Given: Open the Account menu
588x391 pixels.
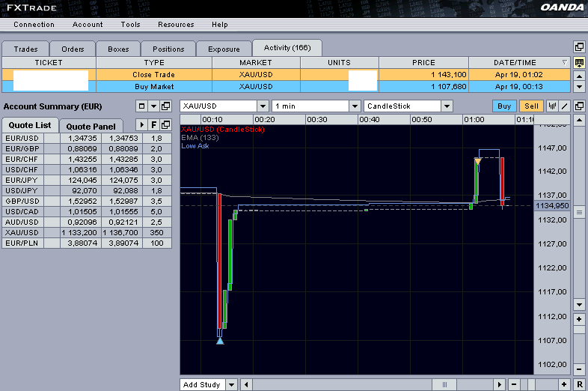Looking at the screenshot, I should tap(88, 25).
